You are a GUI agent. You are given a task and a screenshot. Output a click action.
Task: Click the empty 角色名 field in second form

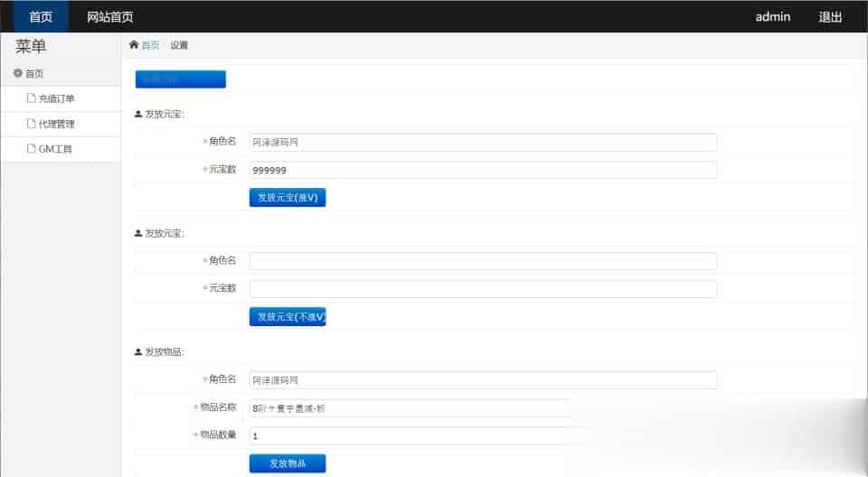pyautogui.click(x=483, y=261)
